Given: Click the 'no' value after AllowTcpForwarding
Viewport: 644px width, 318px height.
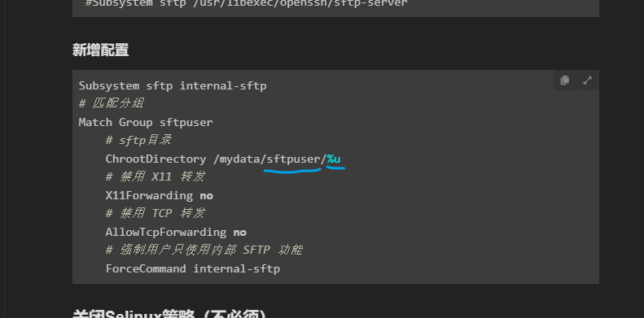Looking at the screenshot, I should (x=240, y=233).
